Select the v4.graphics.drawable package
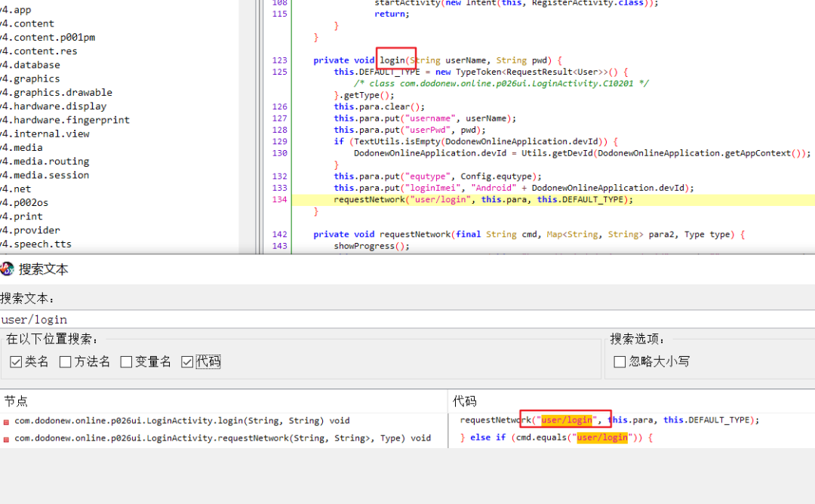This screenshot has height=504, width=815. click(x=55, y=92)
